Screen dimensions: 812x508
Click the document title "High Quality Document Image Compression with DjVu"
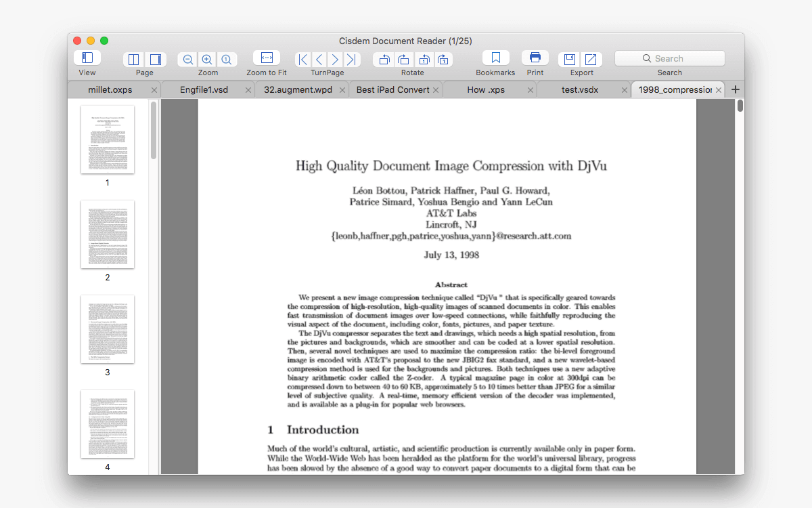(x=451, y=166)
